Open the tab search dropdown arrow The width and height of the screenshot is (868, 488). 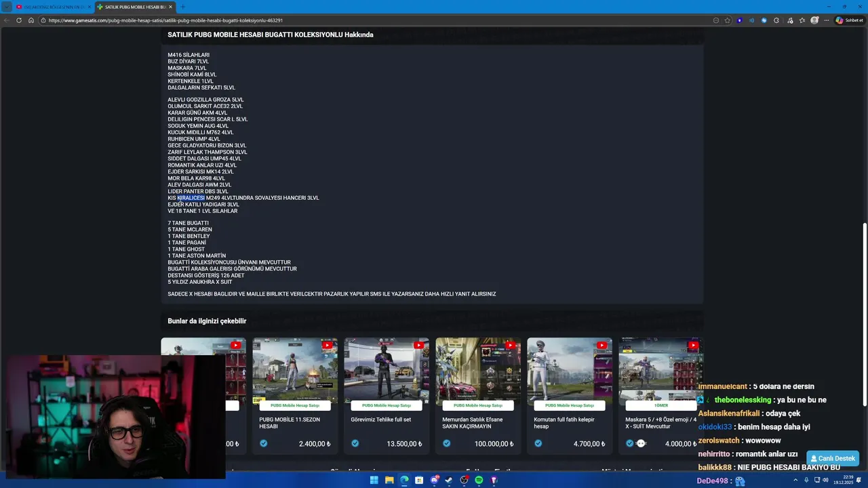[x=7, y=7]
